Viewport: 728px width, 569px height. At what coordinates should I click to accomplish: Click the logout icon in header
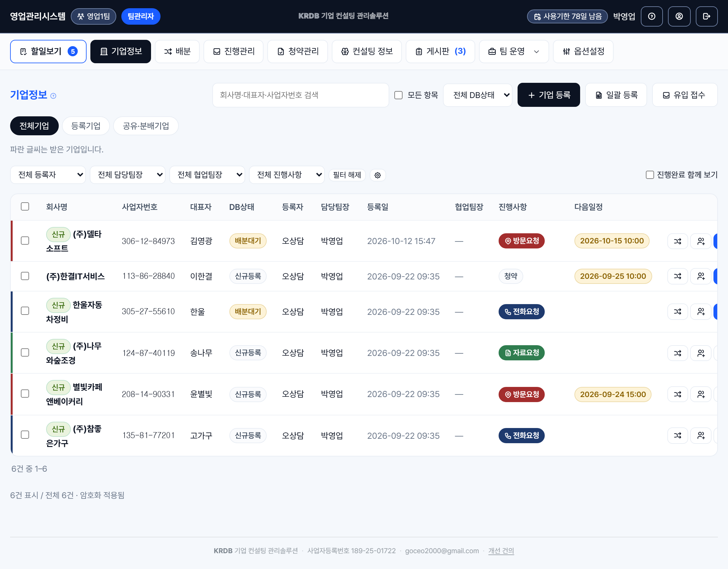point(706,16)
